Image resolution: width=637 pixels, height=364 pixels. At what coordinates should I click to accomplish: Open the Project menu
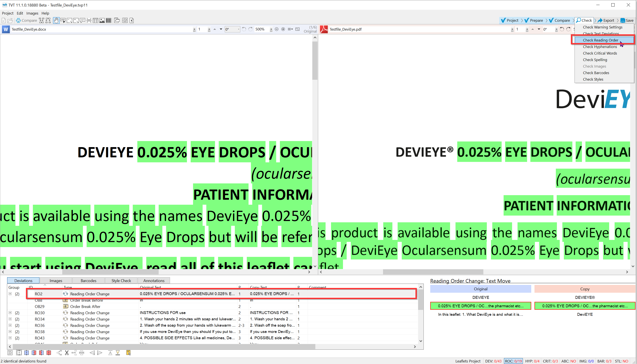point(8,13)
